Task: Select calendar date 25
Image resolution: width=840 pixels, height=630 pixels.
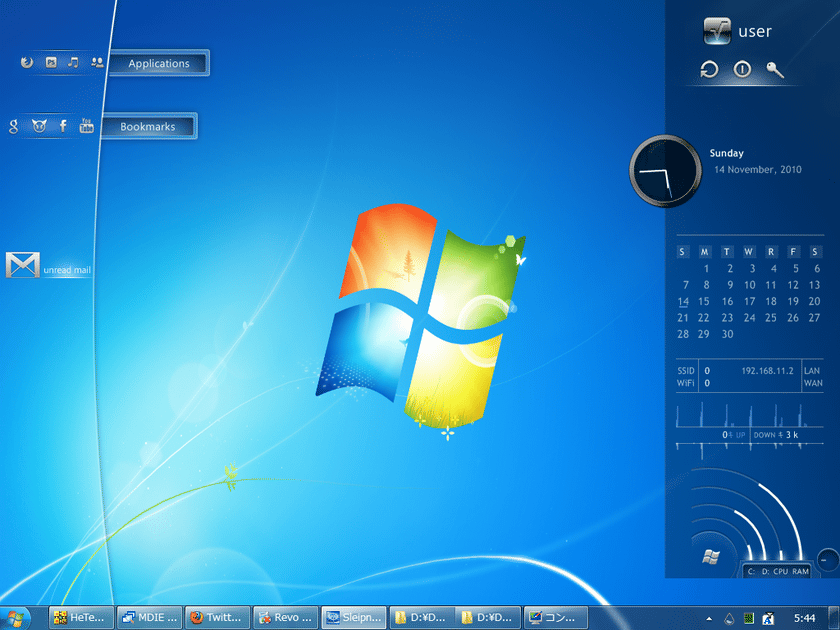Action: [x=771, y=318]
